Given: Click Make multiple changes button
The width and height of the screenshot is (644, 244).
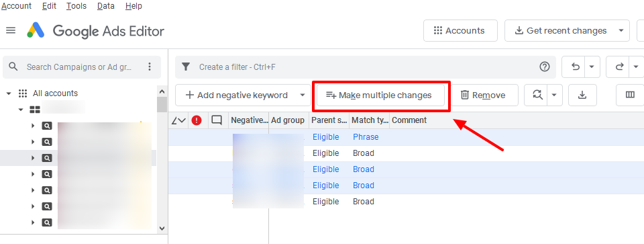Looking at the screenshot, I should (x=380, y=95).
